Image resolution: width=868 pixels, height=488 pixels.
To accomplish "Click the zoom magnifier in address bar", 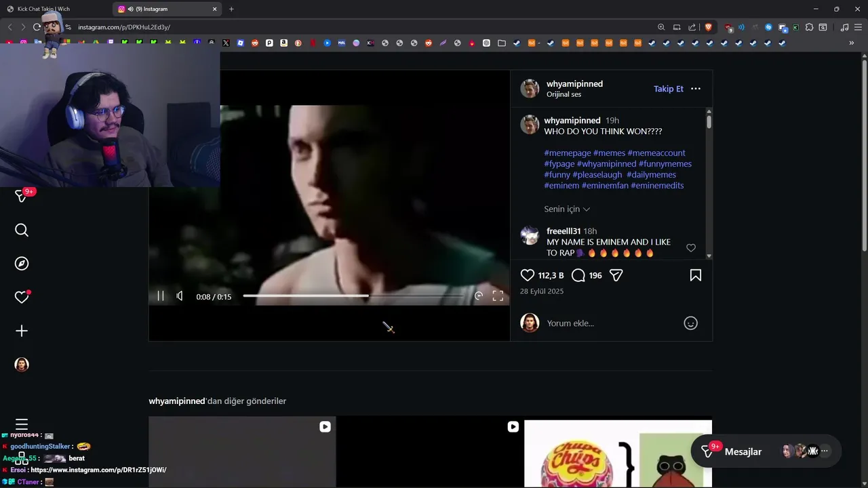I will pos(661,27).
